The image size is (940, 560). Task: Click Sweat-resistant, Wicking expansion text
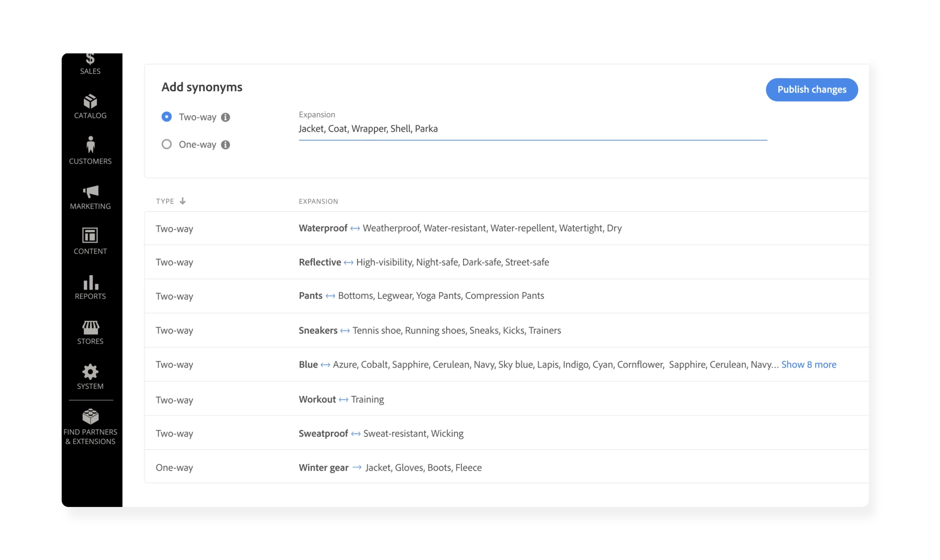click(414, 434)
